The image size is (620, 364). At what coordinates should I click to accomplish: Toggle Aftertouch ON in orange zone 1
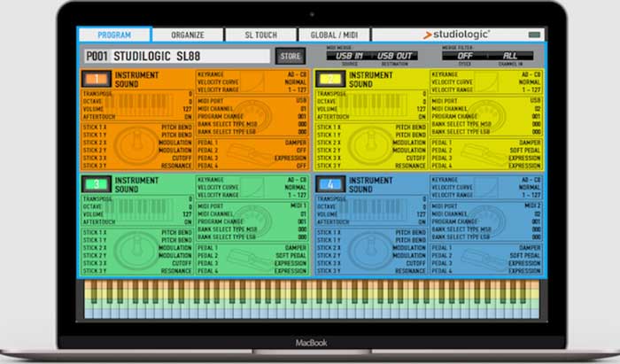pos(188,117)
